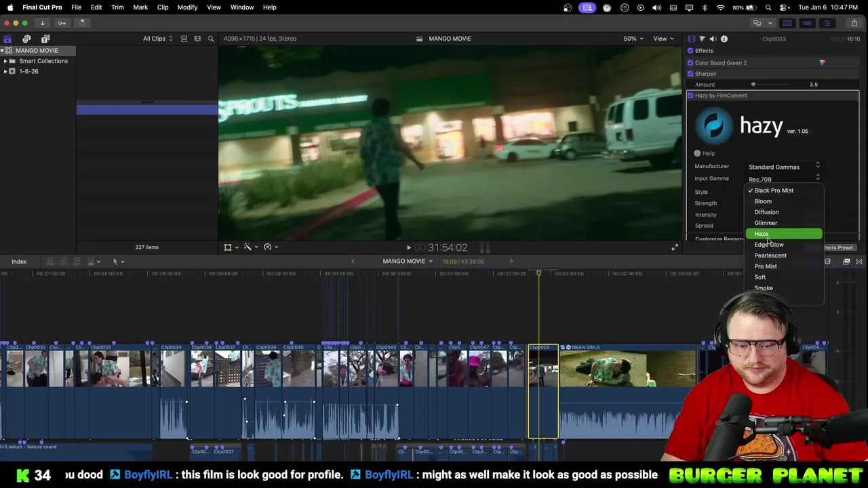Disable the Hazy by FilmConvert checkbox

tap(690, 96)
